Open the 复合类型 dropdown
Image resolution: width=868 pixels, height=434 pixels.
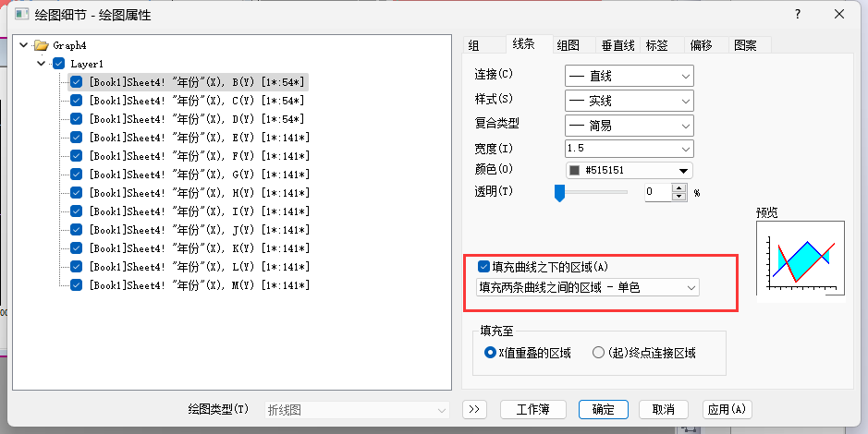tap(630, 126)
